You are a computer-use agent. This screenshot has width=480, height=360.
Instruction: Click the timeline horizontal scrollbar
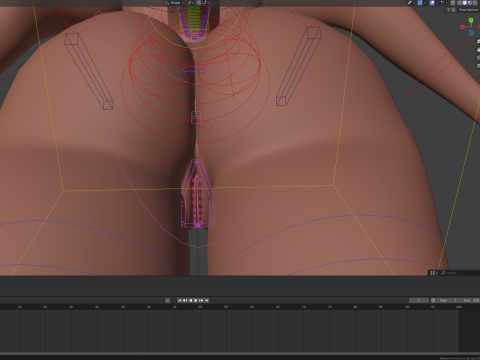240,354
